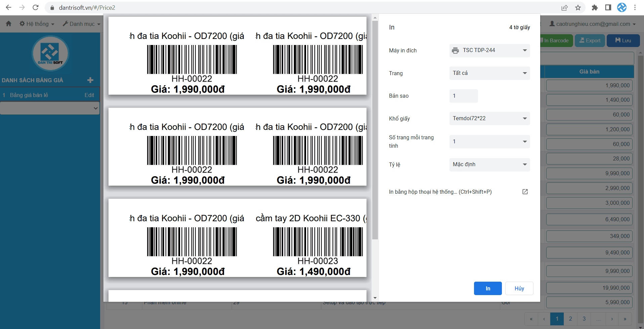644x329 pixels.
Task: Open the blue profile extension icon
Action: (622, 7)
